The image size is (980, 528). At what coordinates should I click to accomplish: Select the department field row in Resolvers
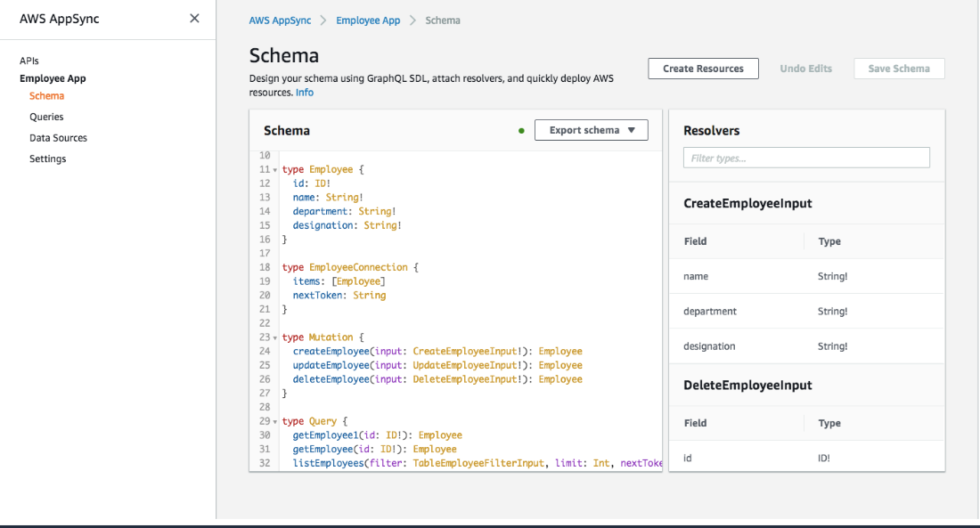(806, 311)
